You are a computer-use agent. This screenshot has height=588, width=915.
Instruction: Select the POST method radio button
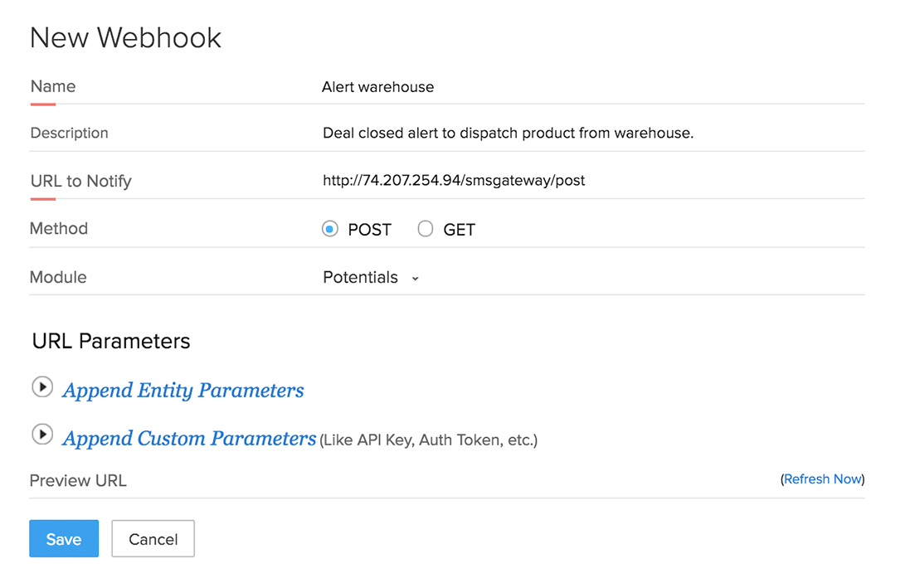pos(330,230)
